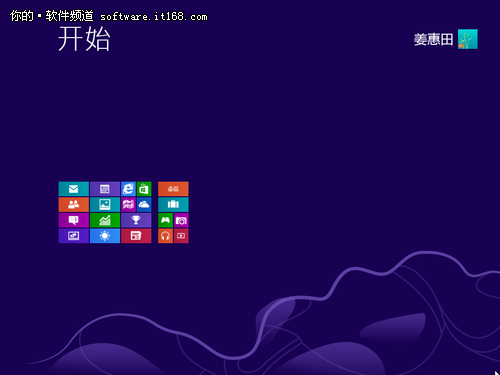Open the Maps tile
This screenshot has width=500, height=375.
pyautogui.click(x=128, y=205)
